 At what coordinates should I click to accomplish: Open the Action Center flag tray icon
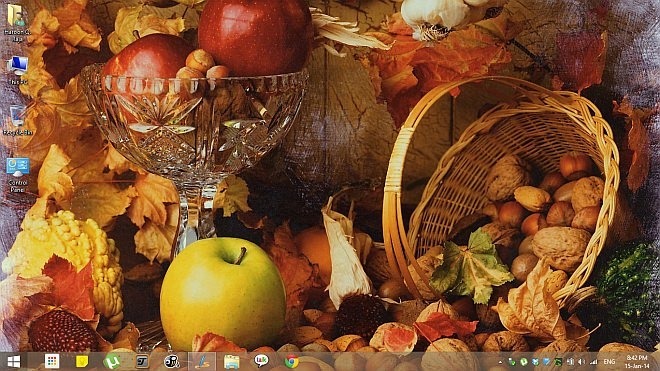click(570, 362)
